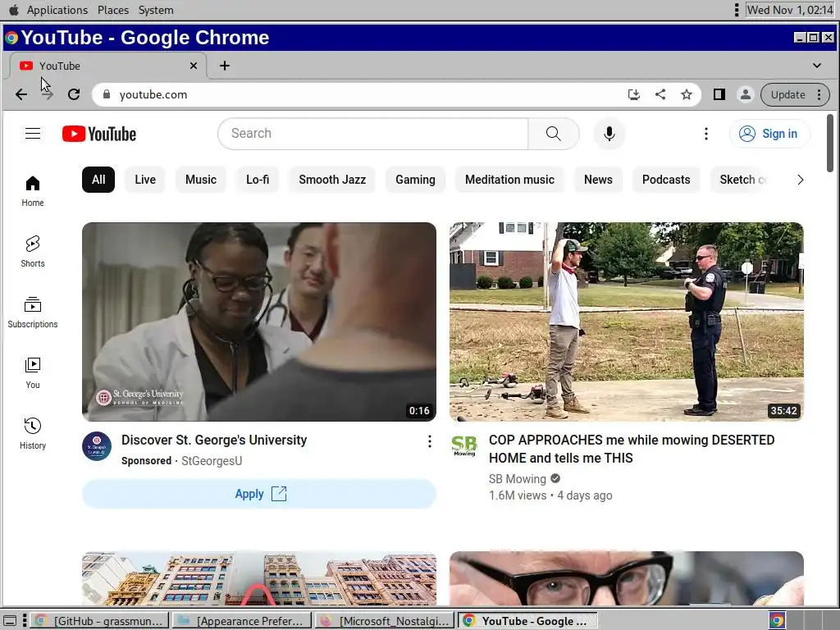The image size is (840, 630).
Task: Share this page via address bar icon
Action: click(x=660, y=95)
